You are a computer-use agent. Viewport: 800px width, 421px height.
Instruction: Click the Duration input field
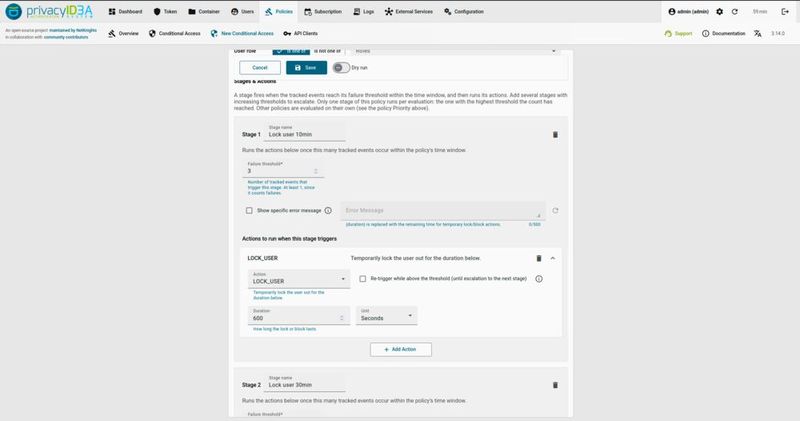299,315
